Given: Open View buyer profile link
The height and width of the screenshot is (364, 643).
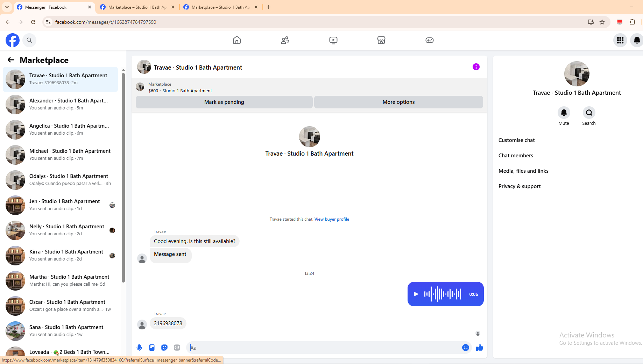Looking at the screenshot, I should (x=332, y=219).
